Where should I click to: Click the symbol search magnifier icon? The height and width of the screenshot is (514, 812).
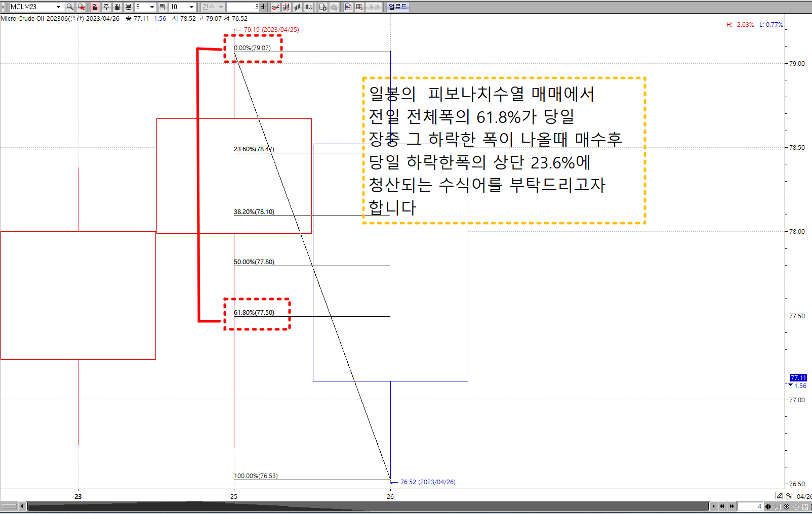[x=70, y=7]
